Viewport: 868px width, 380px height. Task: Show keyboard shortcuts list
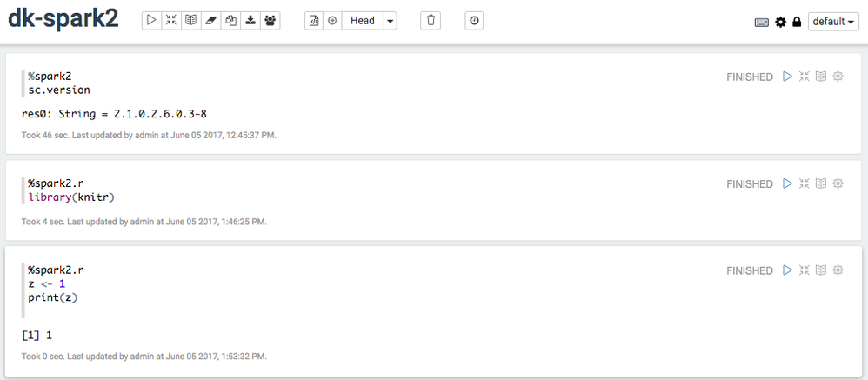pos(761,22)
